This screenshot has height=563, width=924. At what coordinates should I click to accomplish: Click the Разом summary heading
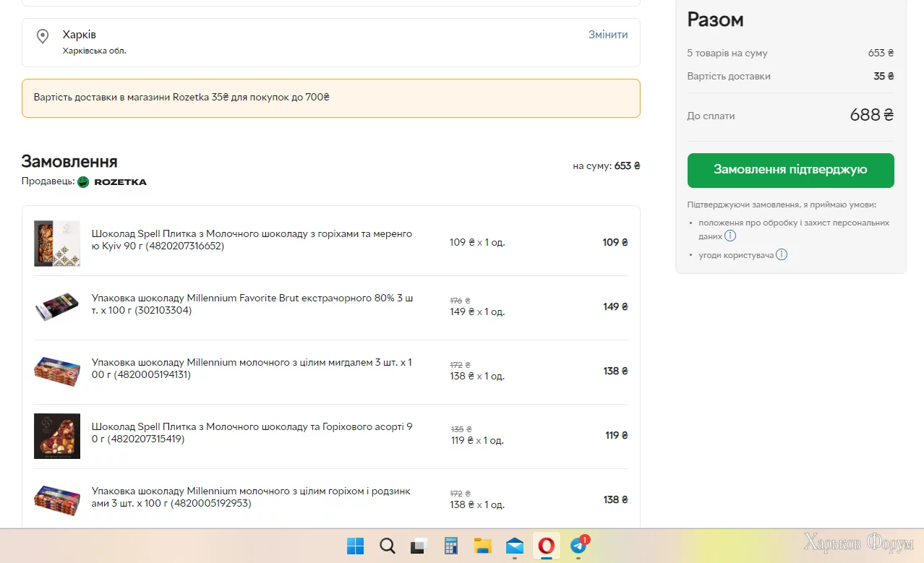click(715, 20)
